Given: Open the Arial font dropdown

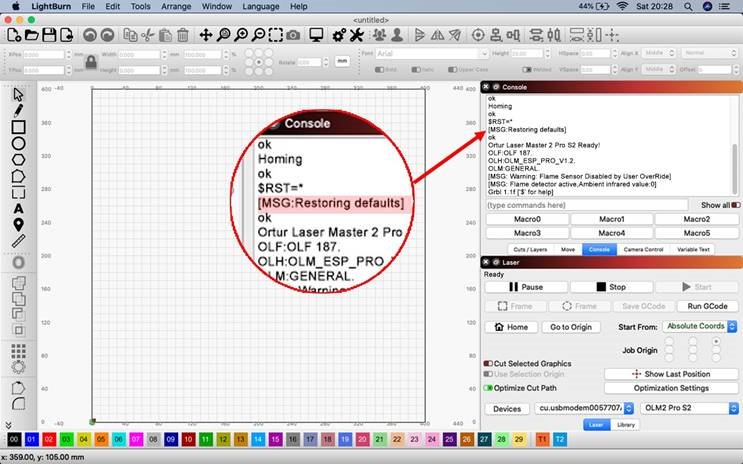Looking at the screenshot, I should pos(432,54).
